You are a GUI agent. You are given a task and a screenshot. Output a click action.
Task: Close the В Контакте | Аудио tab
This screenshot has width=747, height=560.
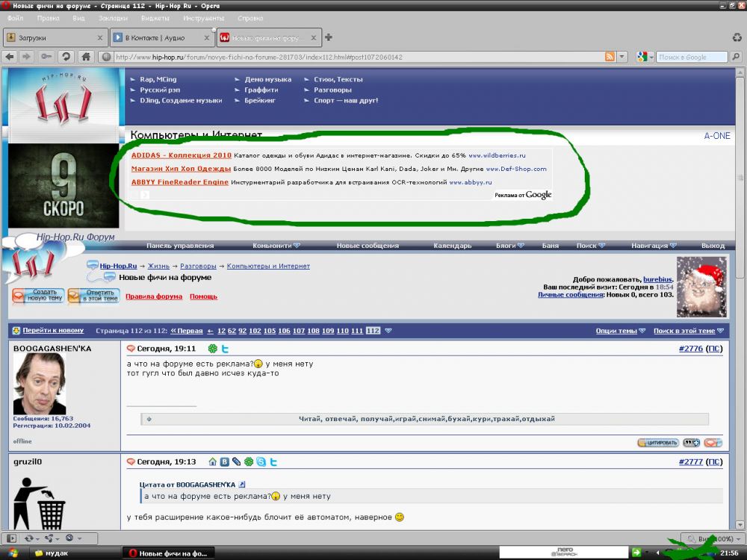(206, 37)
